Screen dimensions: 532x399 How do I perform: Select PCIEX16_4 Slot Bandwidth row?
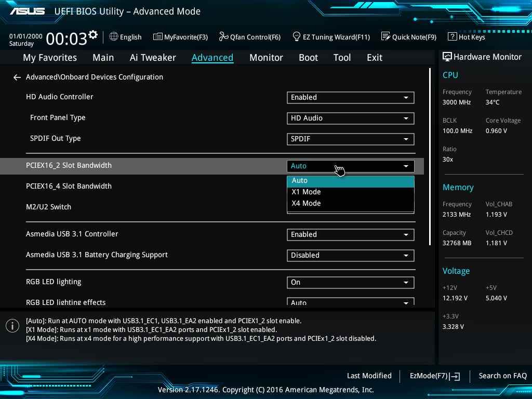point(69,186)
